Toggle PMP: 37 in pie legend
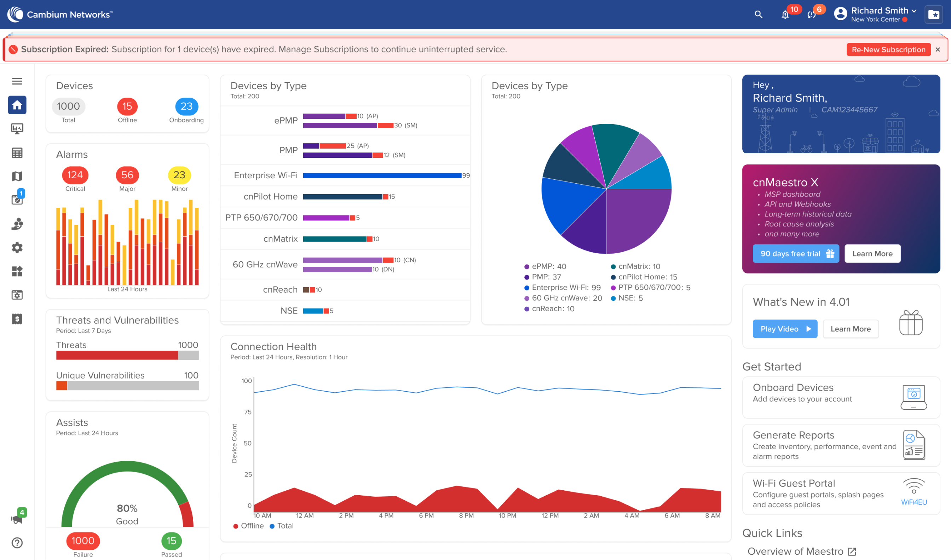 point(543,277)
